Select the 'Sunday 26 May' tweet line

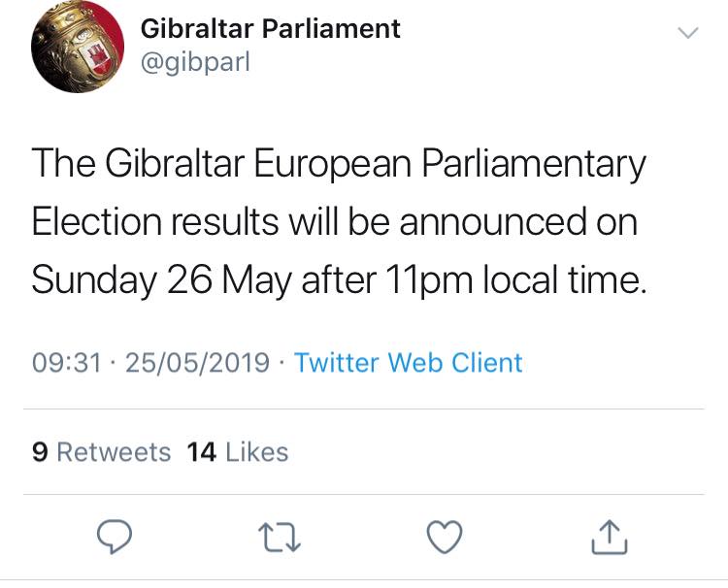339,280
